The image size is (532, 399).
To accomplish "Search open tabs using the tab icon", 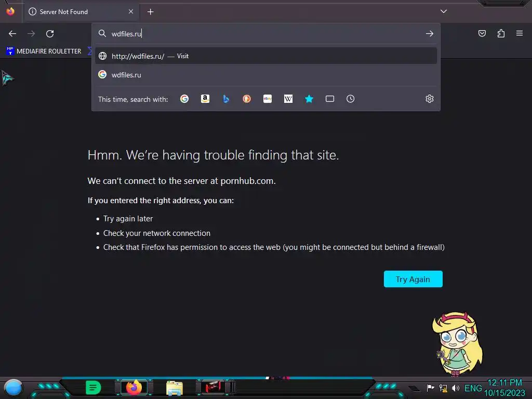I will pyautogui.click(x=330, y=99).
